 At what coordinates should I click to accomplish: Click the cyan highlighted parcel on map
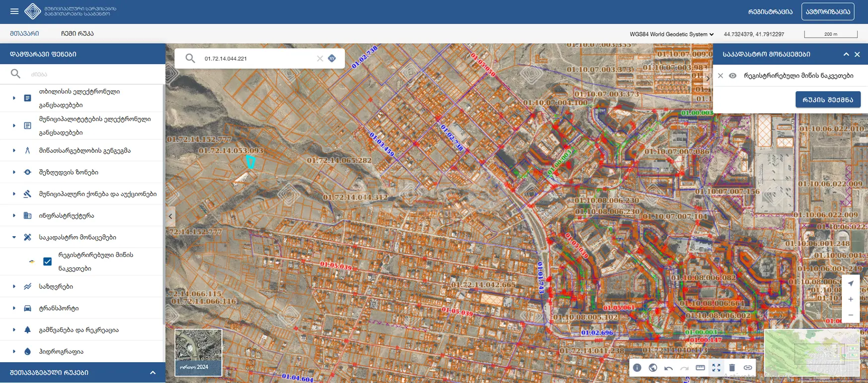click(x=251, y=162)
